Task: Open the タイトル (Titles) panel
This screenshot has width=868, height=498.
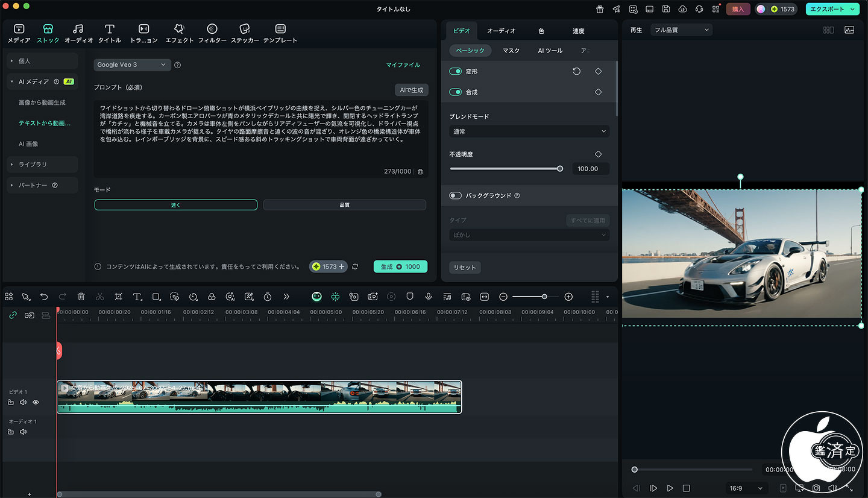Action: (109, 33)
